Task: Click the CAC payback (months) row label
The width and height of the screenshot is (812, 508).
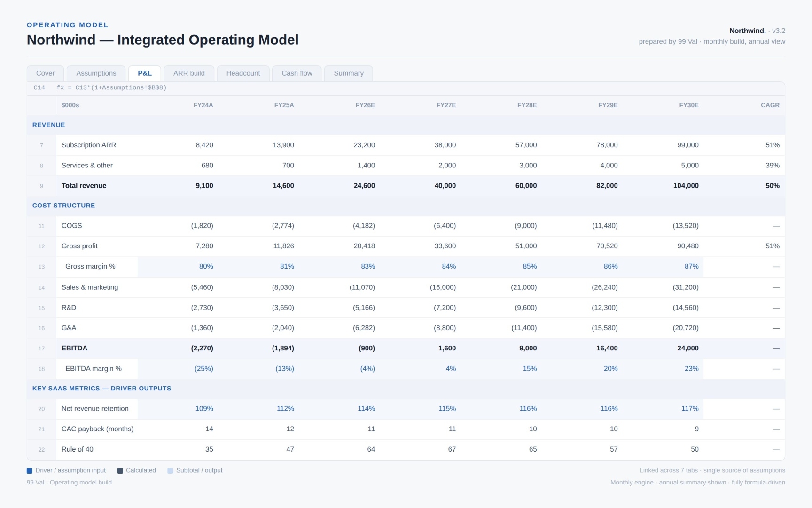Action: pyautogui.click(x=97, y=429)
